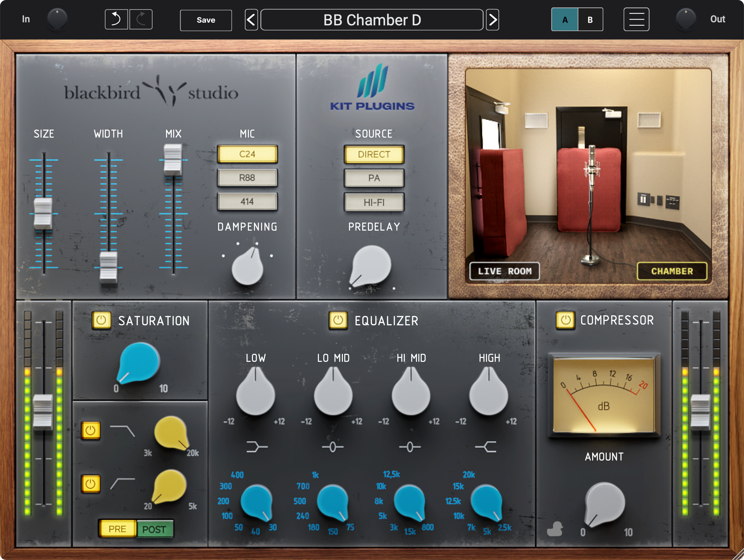Click the compressor dB VU meter

[x=604, y=396]
